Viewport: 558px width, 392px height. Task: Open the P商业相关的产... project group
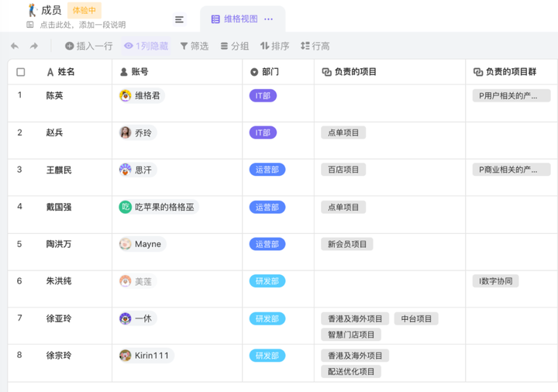[x=511, y=170]
